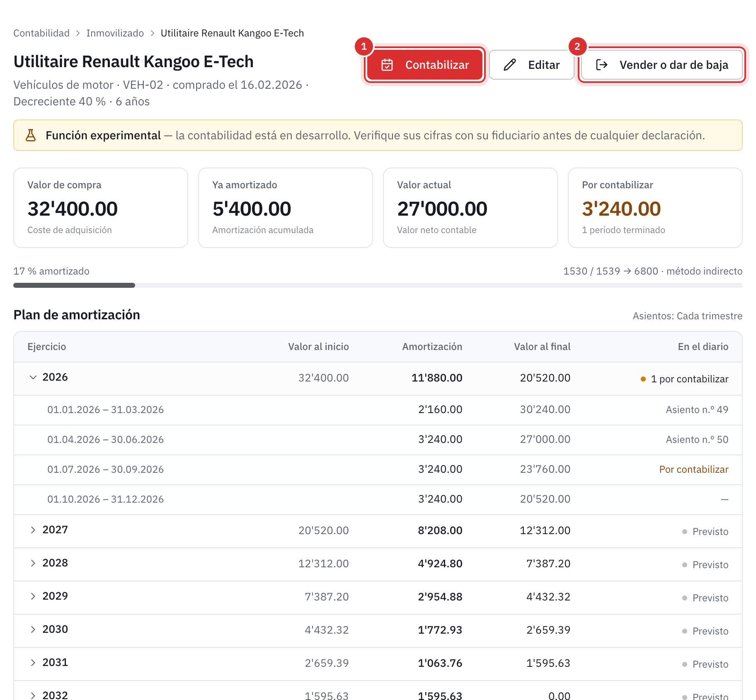The height and width of the screenshot is (700, 756).
Task: Click the Por contabilizar 3'240.00 card
Action: click(655, 208)
